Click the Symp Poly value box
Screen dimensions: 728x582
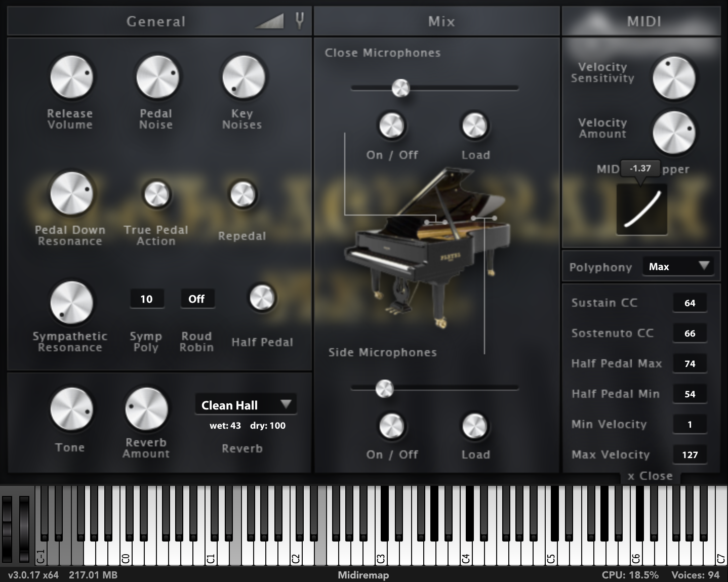click(146, 299)
